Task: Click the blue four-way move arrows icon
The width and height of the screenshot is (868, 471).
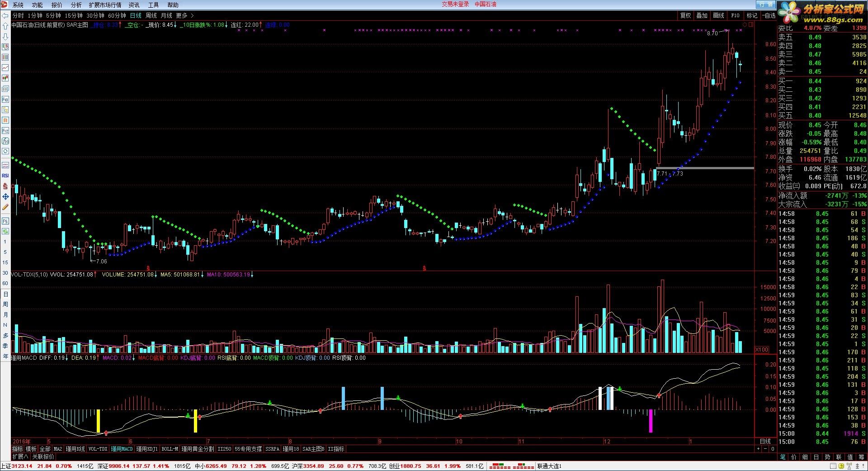Action: tap(5, 196)
